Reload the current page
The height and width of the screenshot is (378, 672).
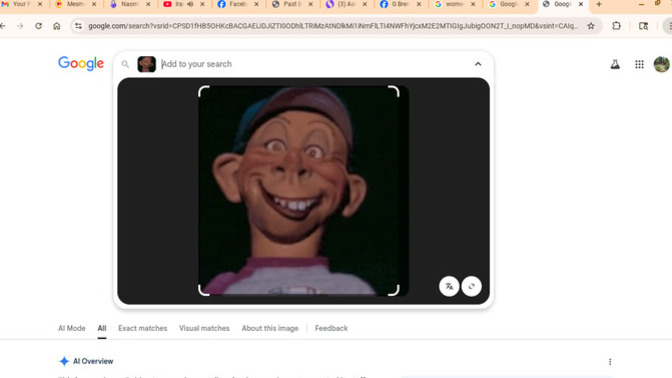tap(38, 26)
